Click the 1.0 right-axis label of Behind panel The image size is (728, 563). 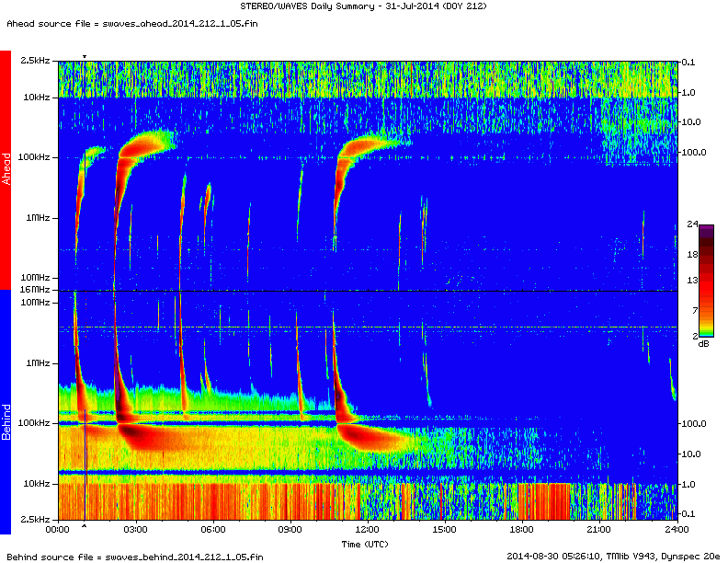pyautogui.click(x=688, y=484)
